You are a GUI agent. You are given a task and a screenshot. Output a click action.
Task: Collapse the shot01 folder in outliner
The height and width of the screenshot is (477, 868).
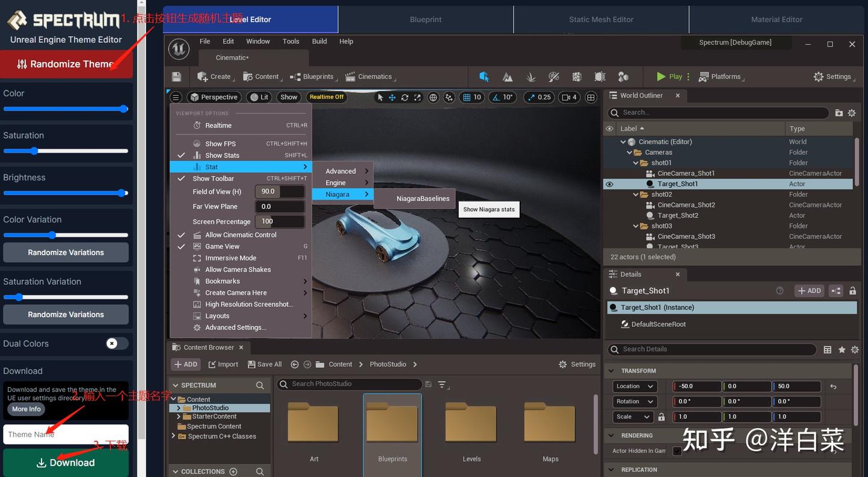tap(635, 163)
